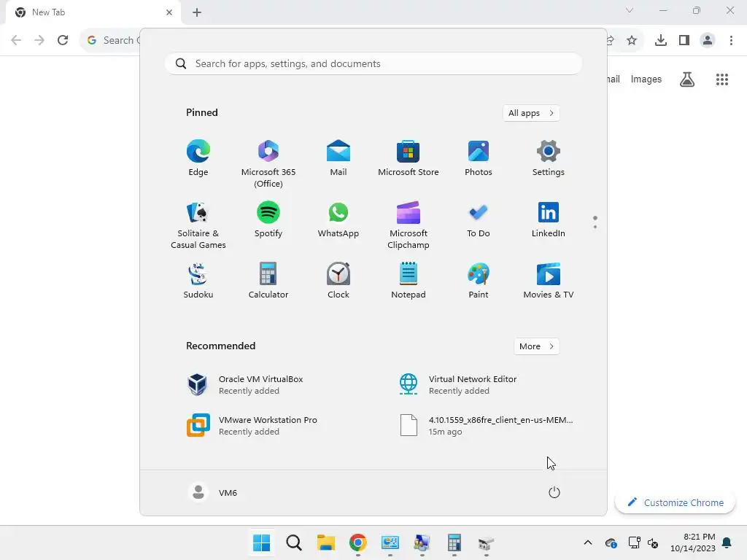This screenshot has width=747, height=560.
Task: Open the VM6 user account menu
Action: pos(213,492)
